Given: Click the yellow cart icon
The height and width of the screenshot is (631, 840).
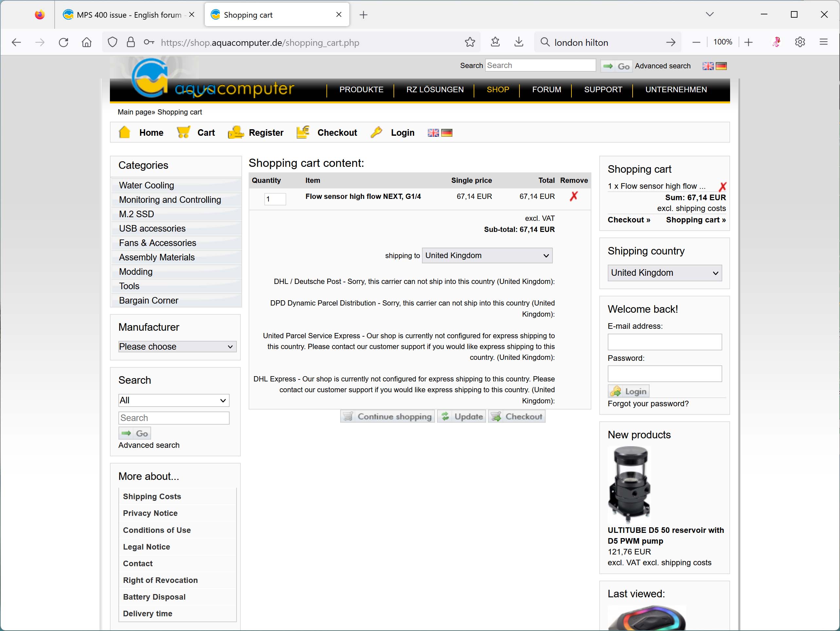Looking at the screenshot, I should [x=184, y=132].
